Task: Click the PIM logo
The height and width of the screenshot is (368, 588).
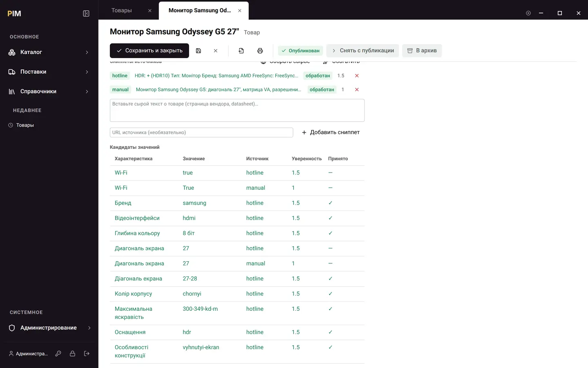Action: point(14,13)
